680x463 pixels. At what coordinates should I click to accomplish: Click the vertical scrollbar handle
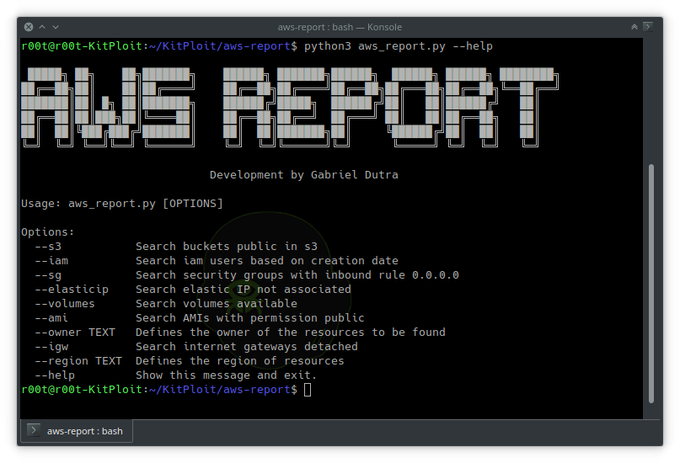[651, 284]
